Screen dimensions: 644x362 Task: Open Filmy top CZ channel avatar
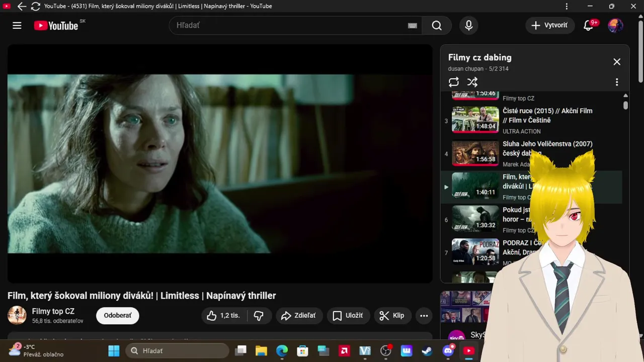click(x=17, y=315)
